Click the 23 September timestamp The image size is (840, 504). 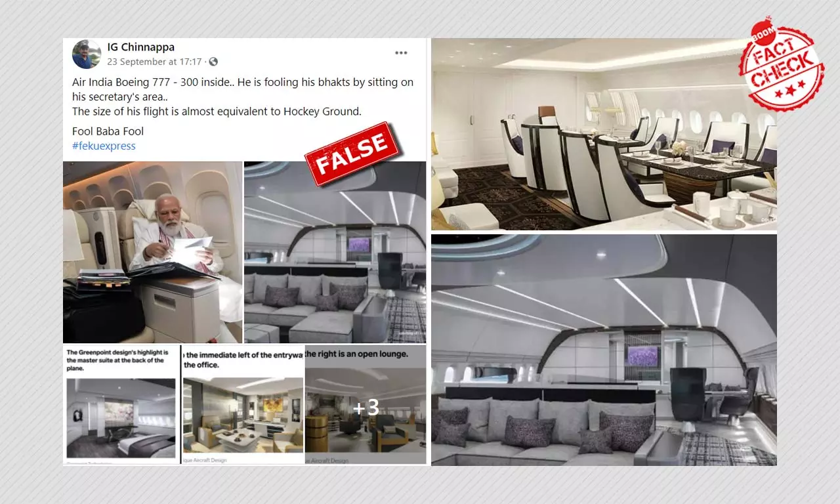[x=155, y=62]
